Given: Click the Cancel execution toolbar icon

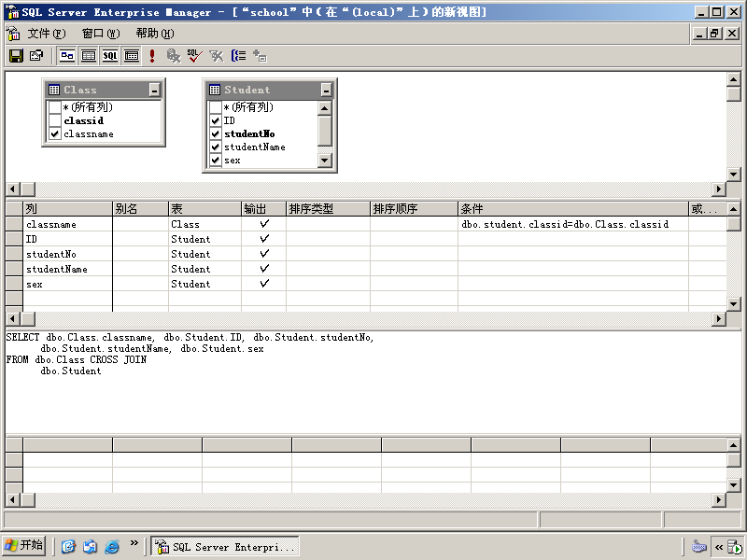Looking at the screenshot, I should point(174,56).
